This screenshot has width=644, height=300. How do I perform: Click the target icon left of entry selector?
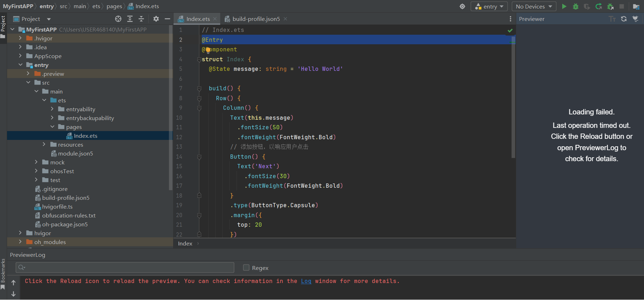point(462,6)
